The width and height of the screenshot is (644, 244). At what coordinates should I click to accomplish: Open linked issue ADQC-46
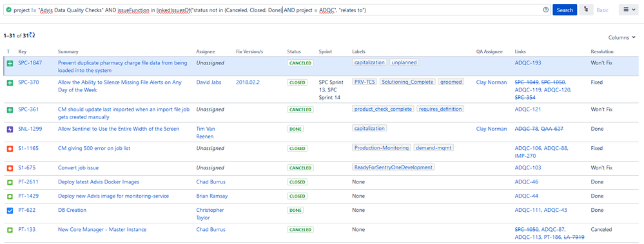[x=527, y=182]
